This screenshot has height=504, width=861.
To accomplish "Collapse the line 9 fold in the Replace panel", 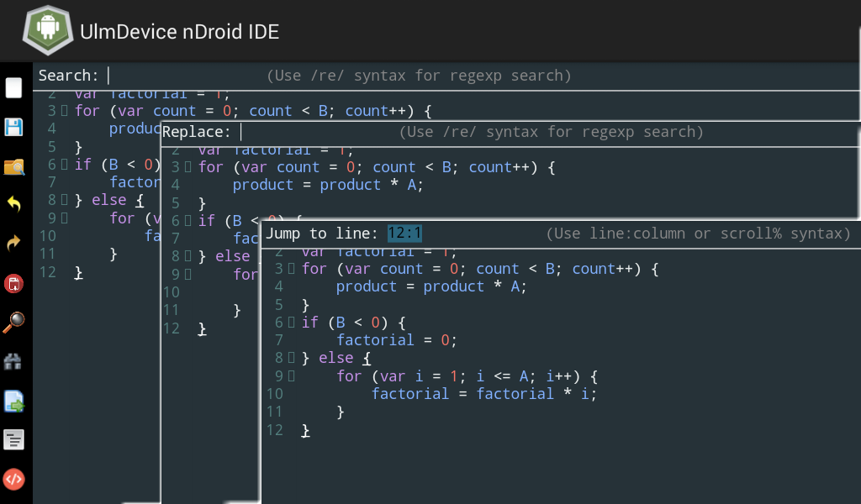I will pyautogui.click(x=188, y=274).
